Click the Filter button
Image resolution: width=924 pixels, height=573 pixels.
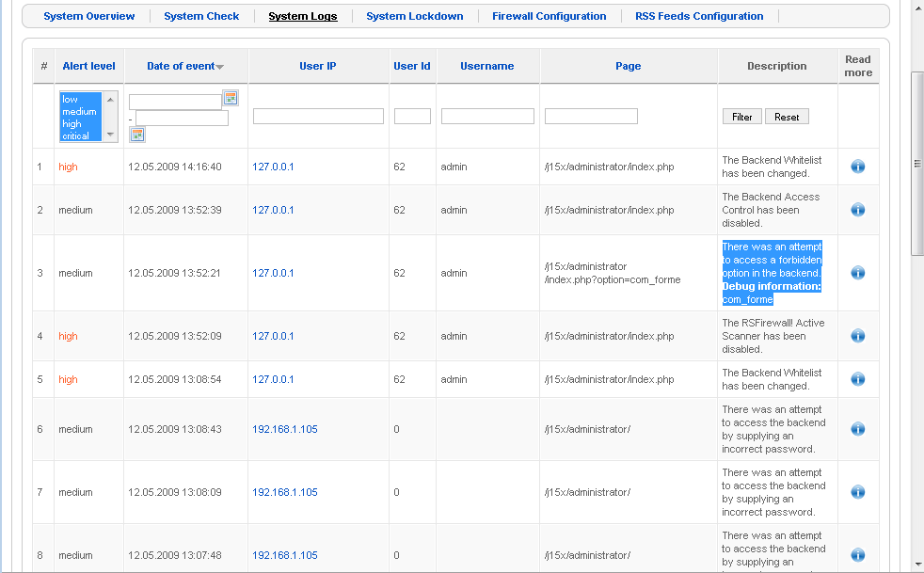(741, 117)
